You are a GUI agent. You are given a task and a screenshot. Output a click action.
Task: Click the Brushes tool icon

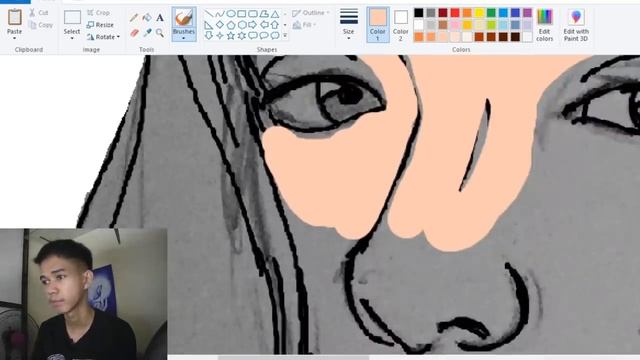coord(184,18)
